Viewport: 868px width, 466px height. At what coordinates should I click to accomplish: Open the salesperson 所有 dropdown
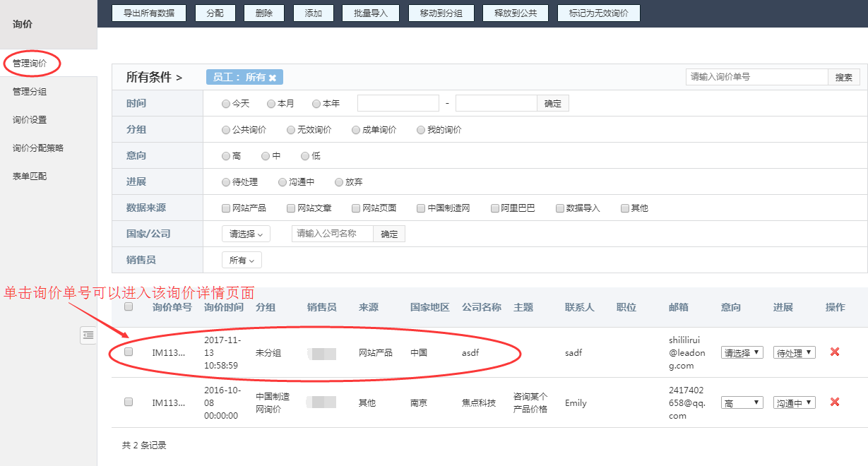coord(242,259)
